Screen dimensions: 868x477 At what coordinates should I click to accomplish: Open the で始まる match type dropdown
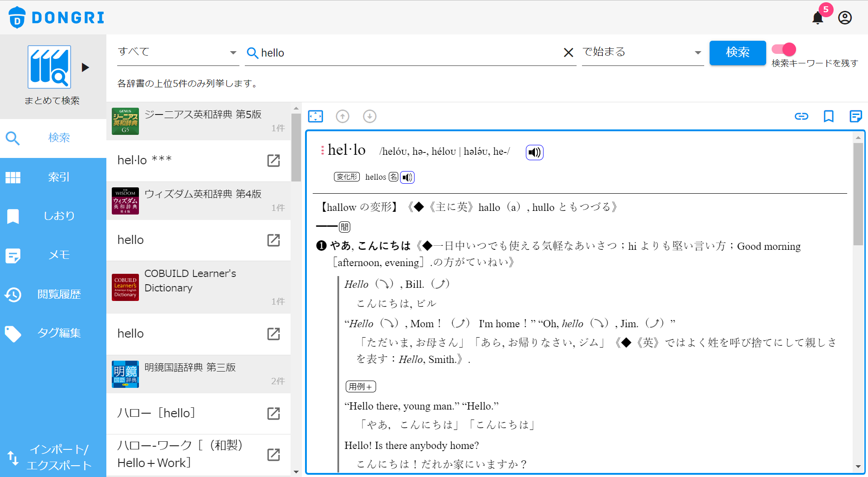coord(643,52)
